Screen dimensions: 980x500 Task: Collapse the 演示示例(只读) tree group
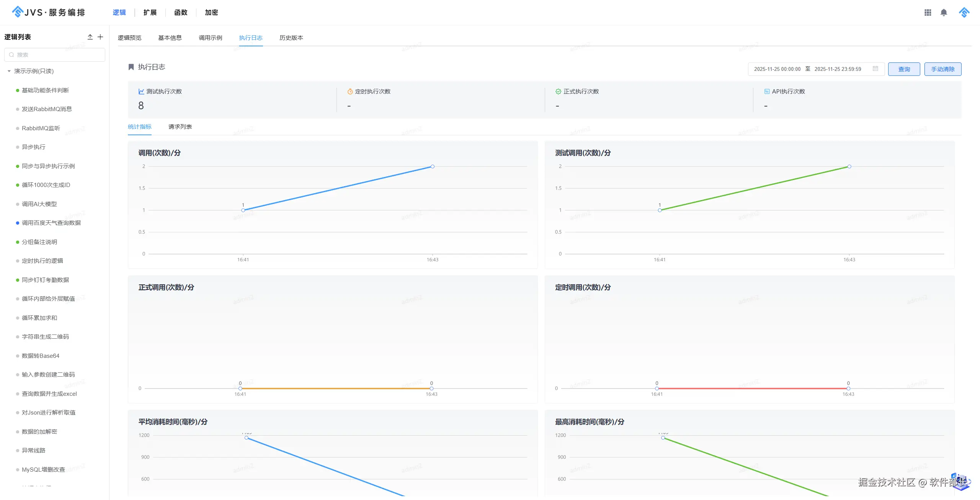(x=9, y=71)
